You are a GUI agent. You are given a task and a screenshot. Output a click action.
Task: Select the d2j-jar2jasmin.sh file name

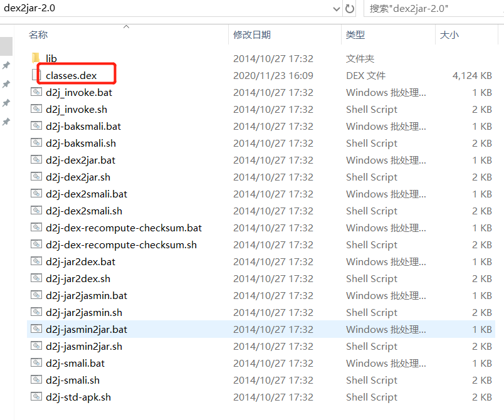[x=84, y=313]
